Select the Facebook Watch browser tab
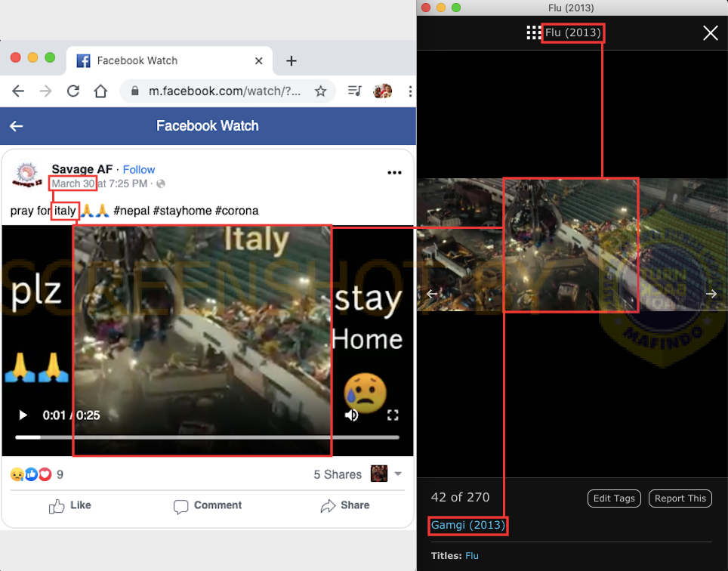 coord(136,60)
